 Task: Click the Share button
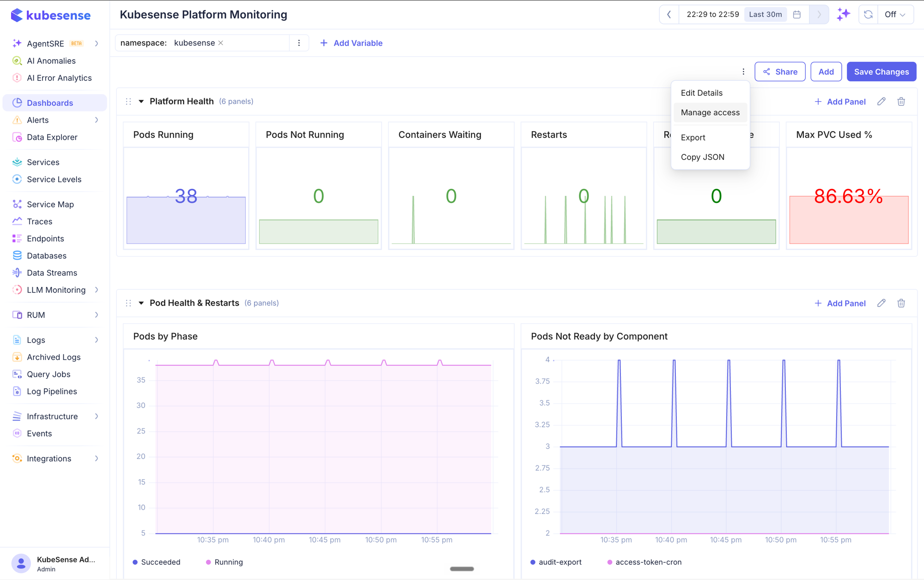click(x=780, y=72)
